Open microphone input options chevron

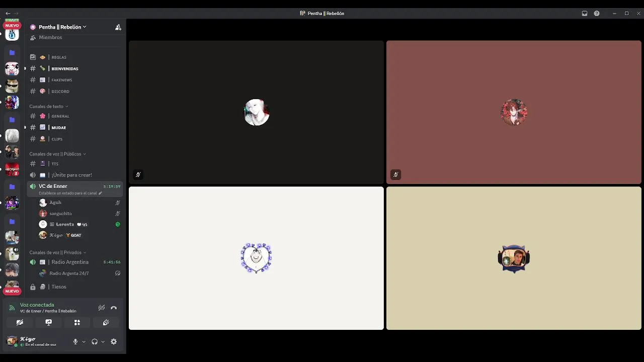84,341
